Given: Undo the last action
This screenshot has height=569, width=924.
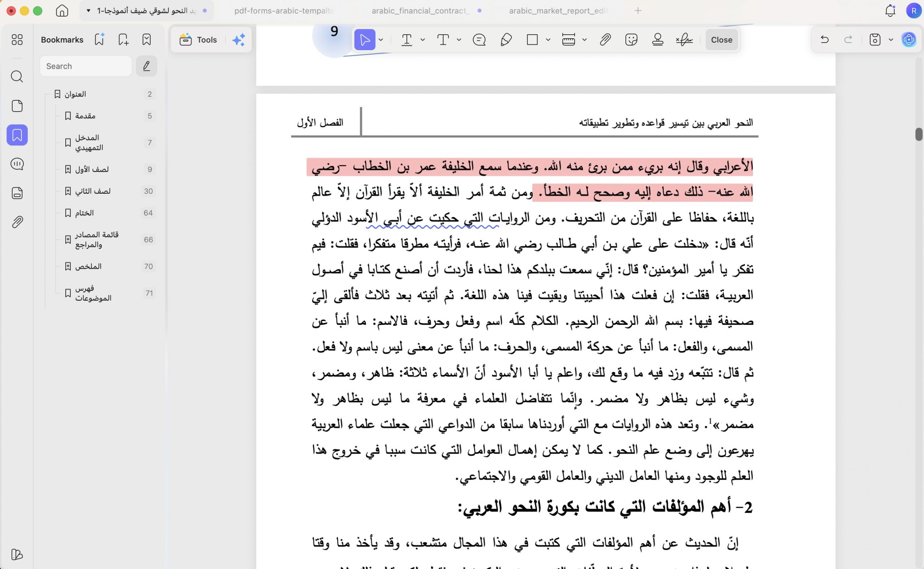Looking at the screenshot, I should pos(825,40).
